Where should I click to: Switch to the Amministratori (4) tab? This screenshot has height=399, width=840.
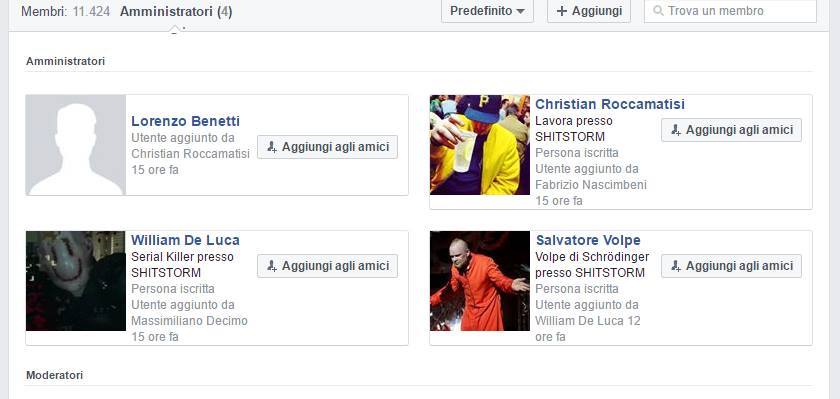tap(176, 11)
